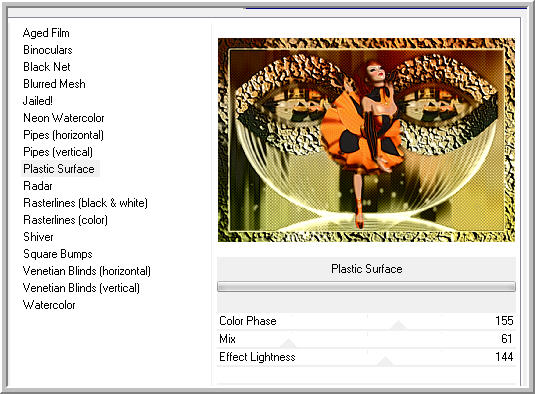The height and width of the screenshot is (394, 535).
Task: Click the Color Phase value 155
Action: pyautogui.click(x=504, y=321)
